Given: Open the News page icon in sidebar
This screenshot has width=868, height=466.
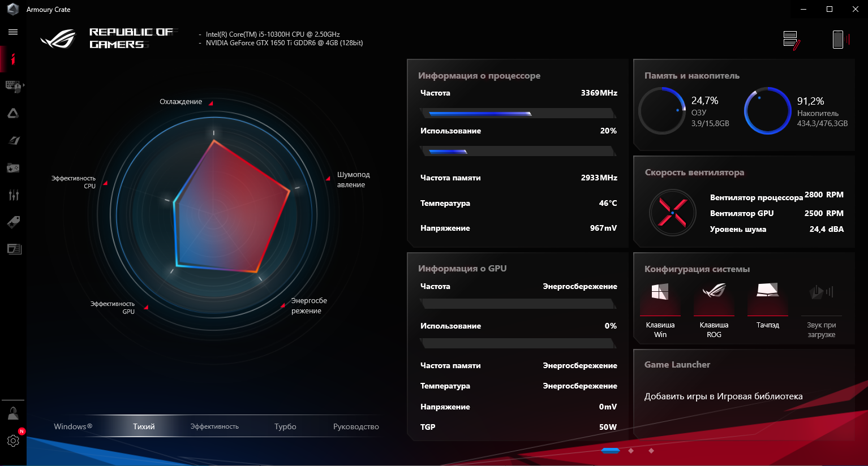Looking at the screenshot, I should (x=14, y=249).
